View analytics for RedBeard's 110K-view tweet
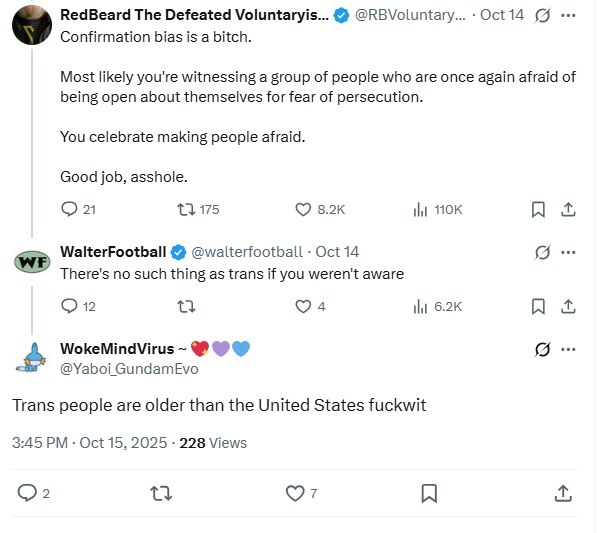The width and height of the screenshot is (606, 533). [421, 209]
